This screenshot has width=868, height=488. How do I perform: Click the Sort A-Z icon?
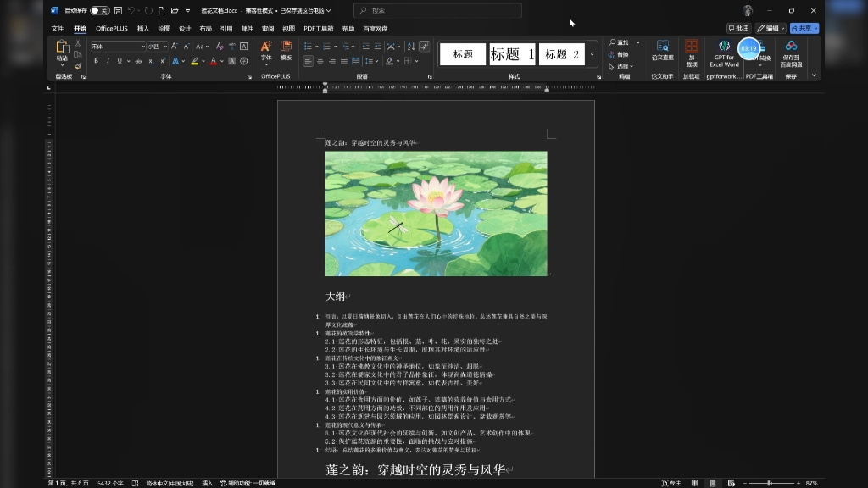pyautogui.click(x=411, y=47)
